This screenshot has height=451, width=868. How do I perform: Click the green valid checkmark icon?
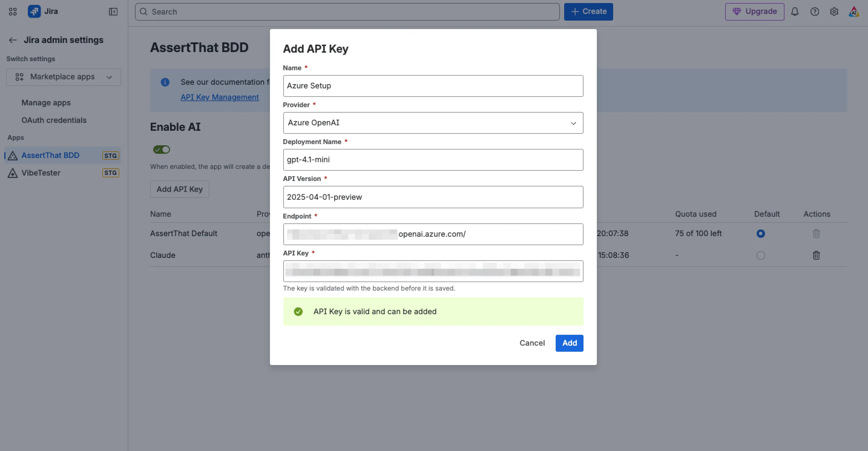click(x=298, y=311)
